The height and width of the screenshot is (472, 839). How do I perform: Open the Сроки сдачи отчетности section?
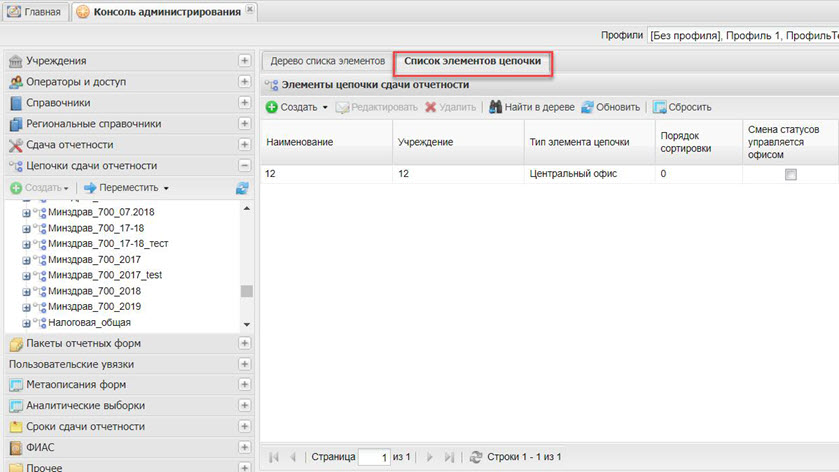click(85, 426)
